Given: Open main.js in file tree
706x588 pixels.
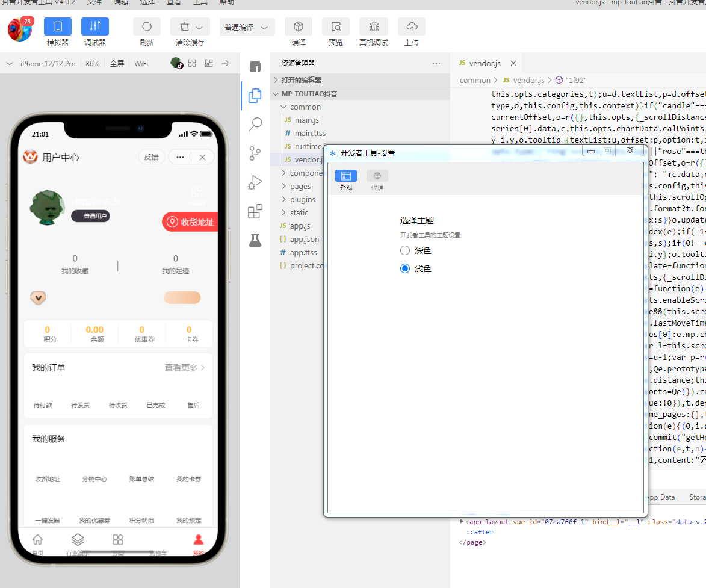Looking at the screenshot, I should [306, 120].
